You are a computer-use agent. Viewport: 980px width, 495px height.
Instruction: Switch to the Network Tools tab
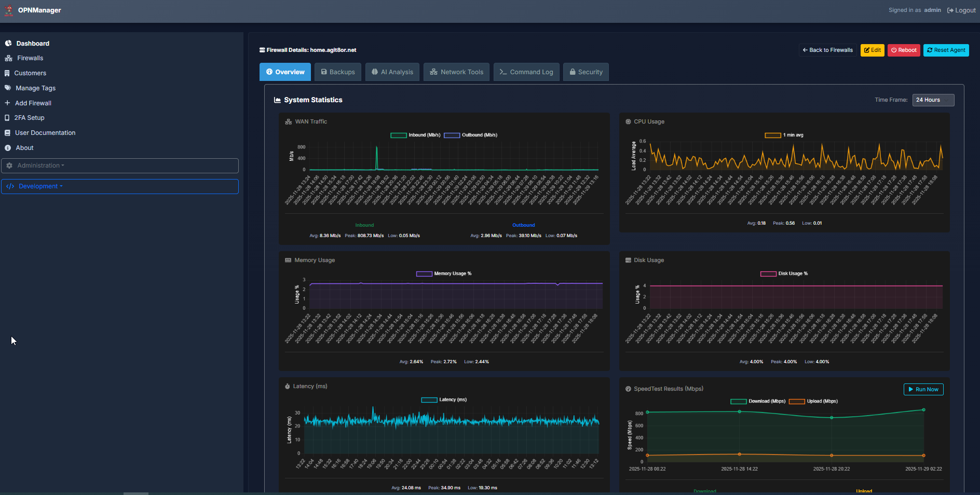tap(456, 72)
